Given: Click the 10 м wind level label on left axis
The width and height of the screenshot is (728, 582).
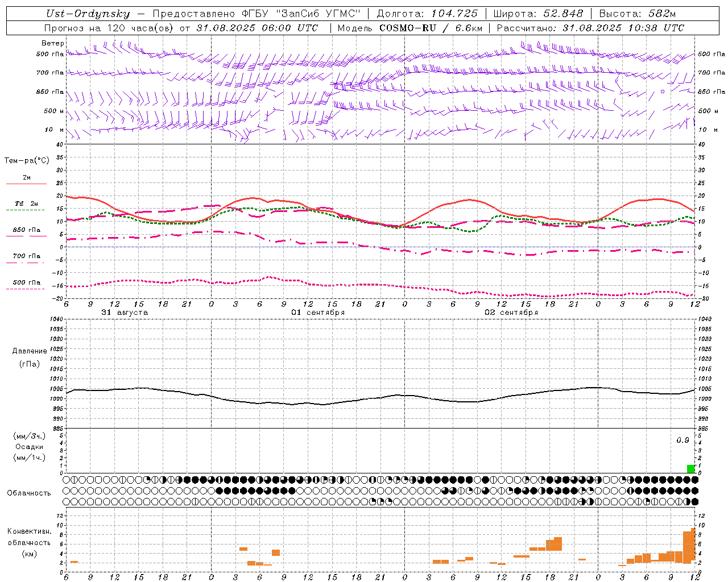Looking at the screenshot, I should point(55,130).
